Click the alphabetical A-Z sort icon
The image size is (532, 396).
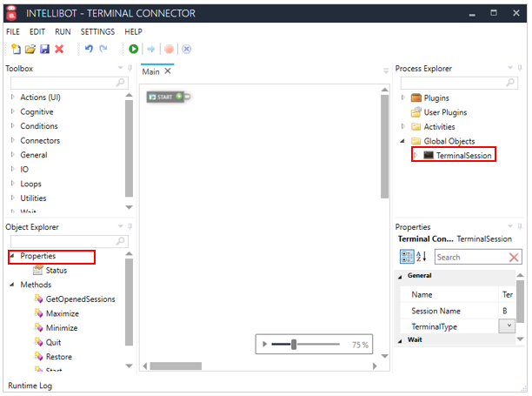pos(422,257)
